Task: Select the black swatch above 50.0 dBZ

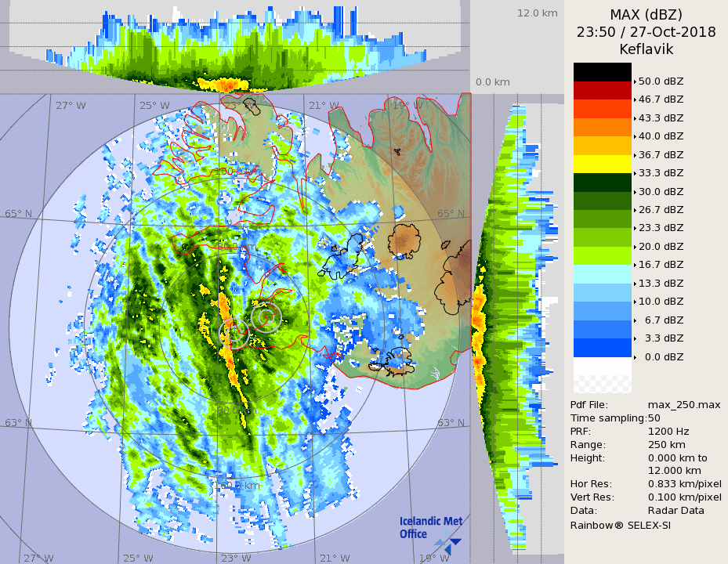Action: tap(602, 72)
